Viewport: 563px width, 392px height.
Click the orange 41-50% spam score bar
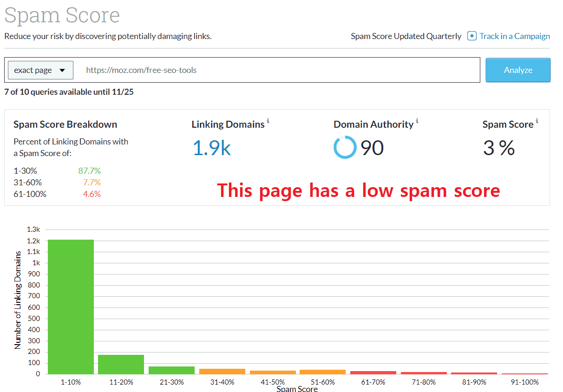point(273,372)
